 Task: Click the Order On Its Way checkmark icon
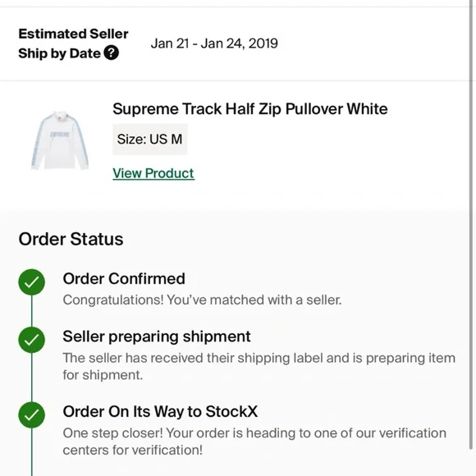click(31, 415)
